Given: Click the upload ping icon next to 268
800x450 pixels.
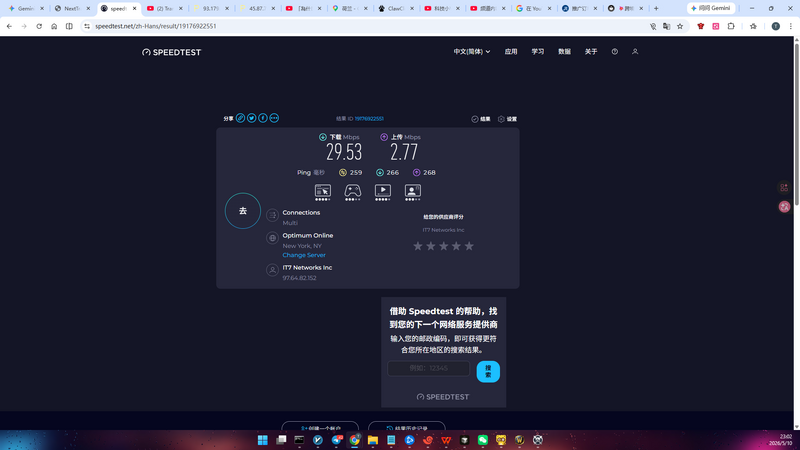Looking at the screenshot, I should [416, 172].
